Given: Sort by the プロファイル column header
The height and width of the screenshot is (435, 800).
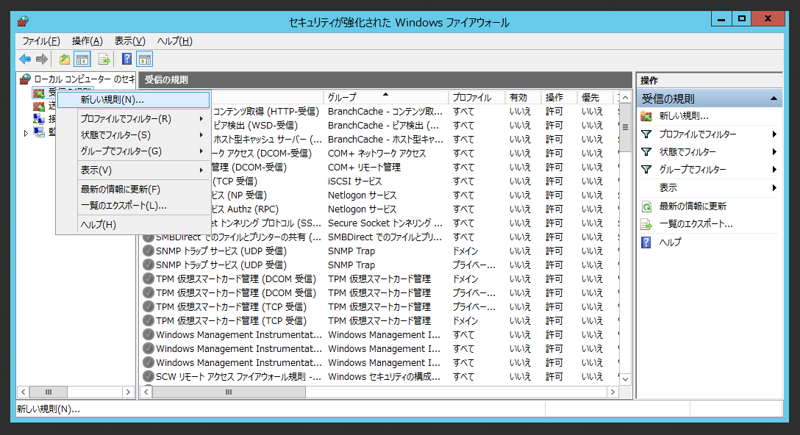Looking at the screenshot, I should [477, 97].
